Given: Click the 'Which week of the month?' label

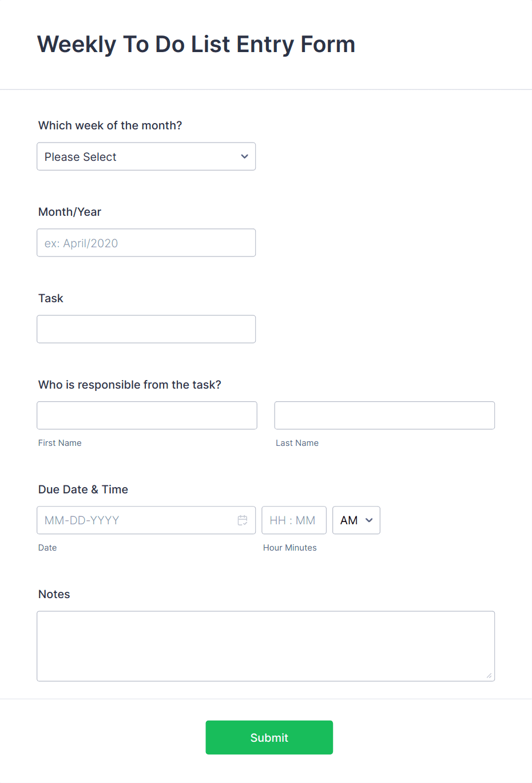Looking at the screenshot, I should tap(110, 125).
